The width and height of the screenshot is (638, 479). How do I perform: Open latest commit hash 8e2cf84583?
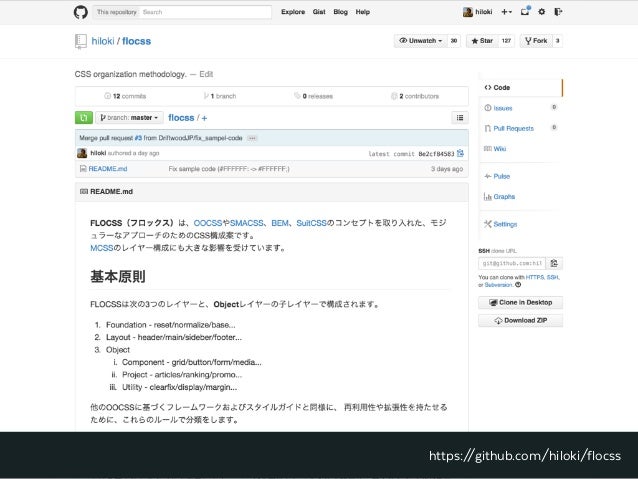click(436, 154)
